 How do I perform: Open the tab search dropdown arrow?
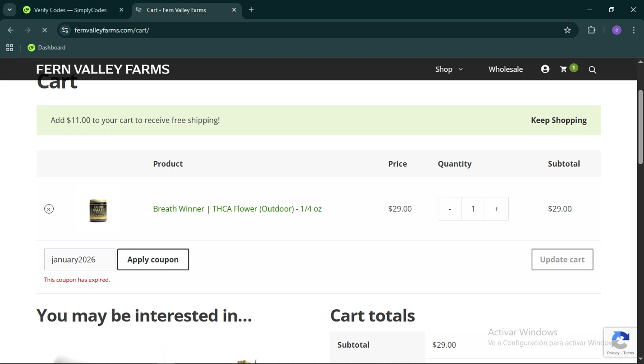tap(9, 9)
